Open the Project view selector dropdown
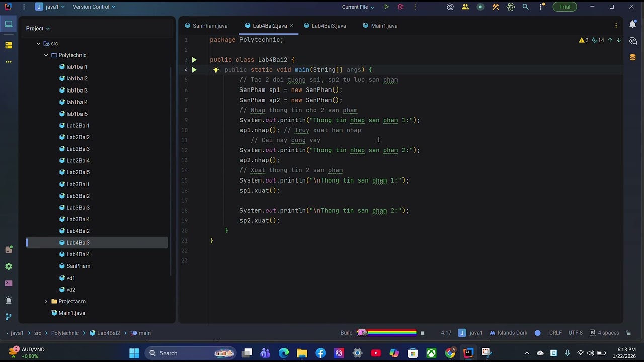Viewport: 644px width, 362px height. [38, 28]
